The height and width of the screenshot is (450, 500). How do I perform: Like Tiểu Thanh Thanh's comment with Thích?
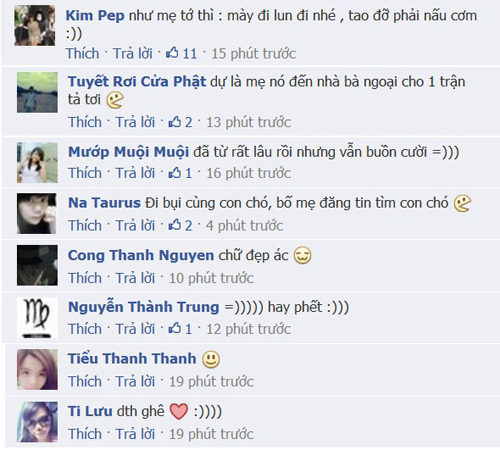pos(85,381)
